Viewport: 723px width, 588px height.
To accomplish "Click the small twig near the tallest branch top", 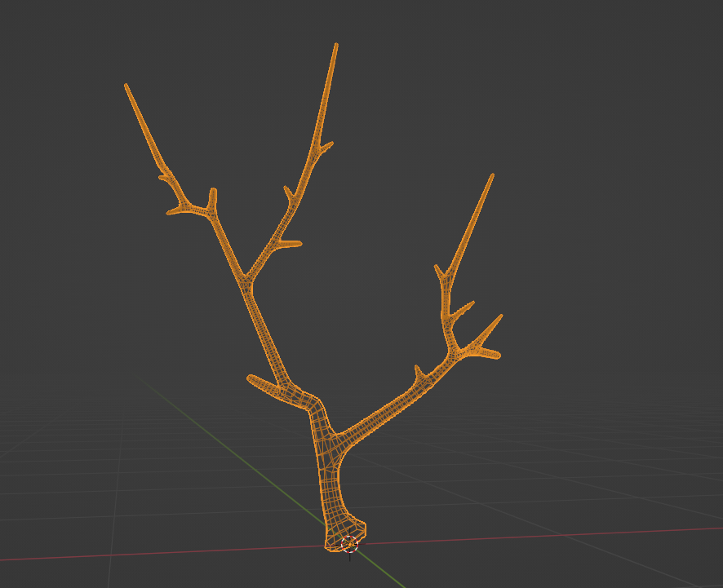I will coord(327,146).
